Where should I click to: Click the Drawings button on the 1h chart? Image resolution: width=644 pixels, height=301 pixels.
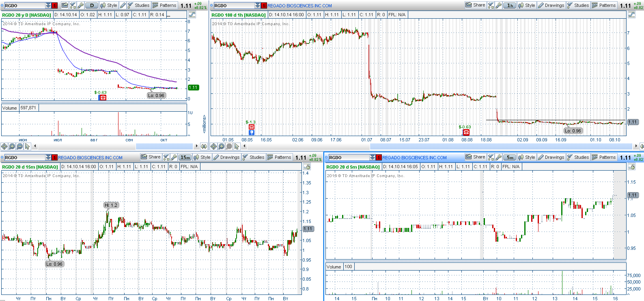[x=551, y=5]
